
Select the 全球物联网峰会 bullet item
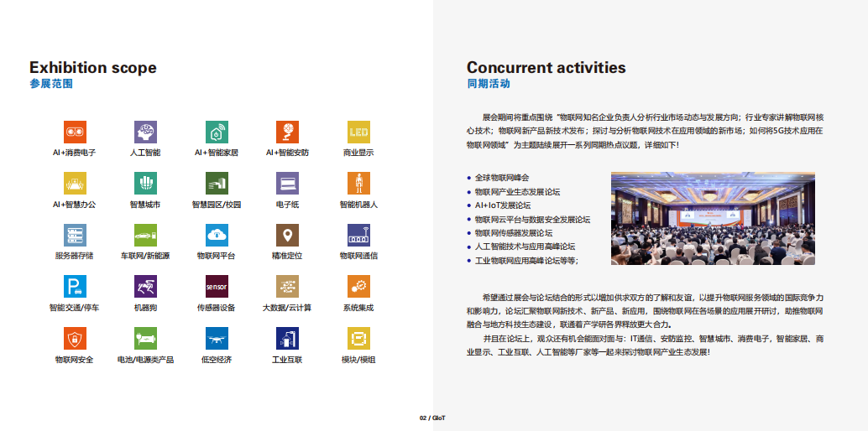coord(502,178)
